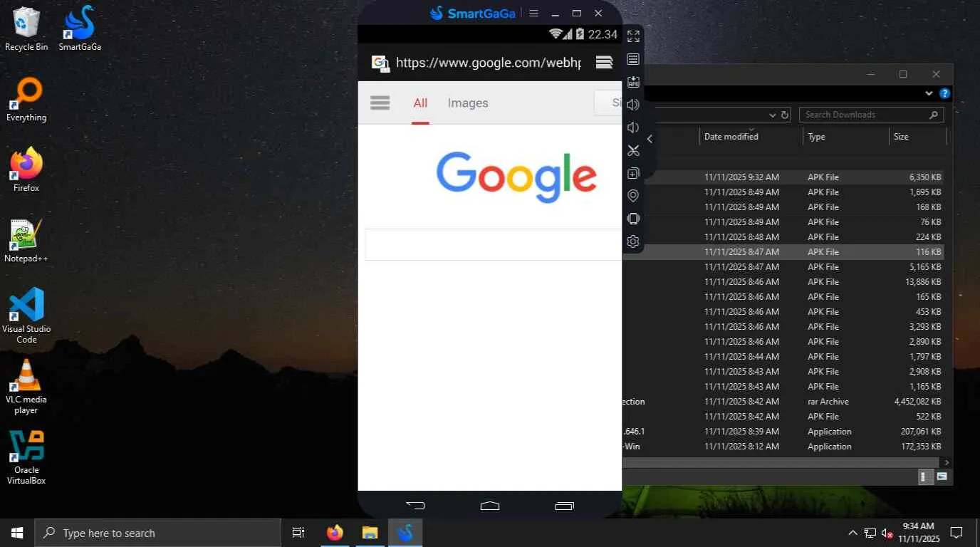The image size is (980, 547).
Task: Click the lower speaker icon in SmartGaGa sidebar
Action: [632, 127]
